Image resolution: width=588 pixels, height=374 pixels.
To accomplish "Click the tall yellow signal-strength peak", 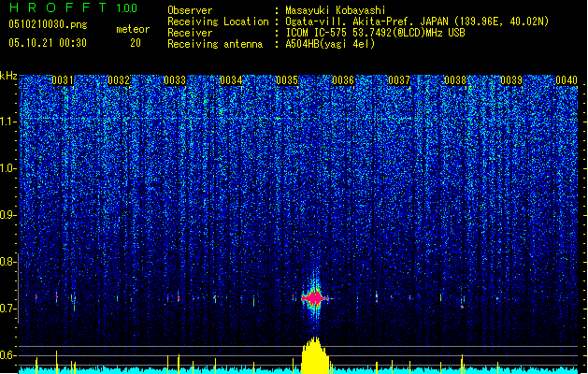I will 315,355.
